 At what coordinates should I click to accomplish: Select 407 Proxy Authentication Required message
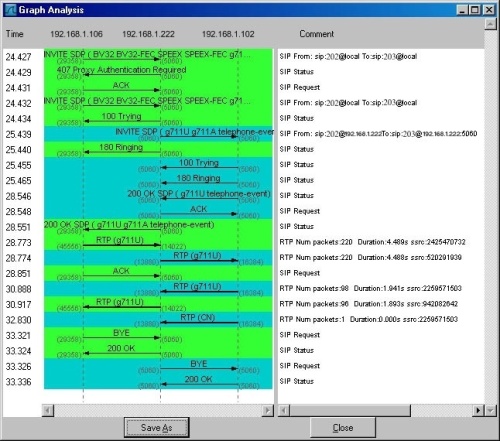tap(121, 70)
